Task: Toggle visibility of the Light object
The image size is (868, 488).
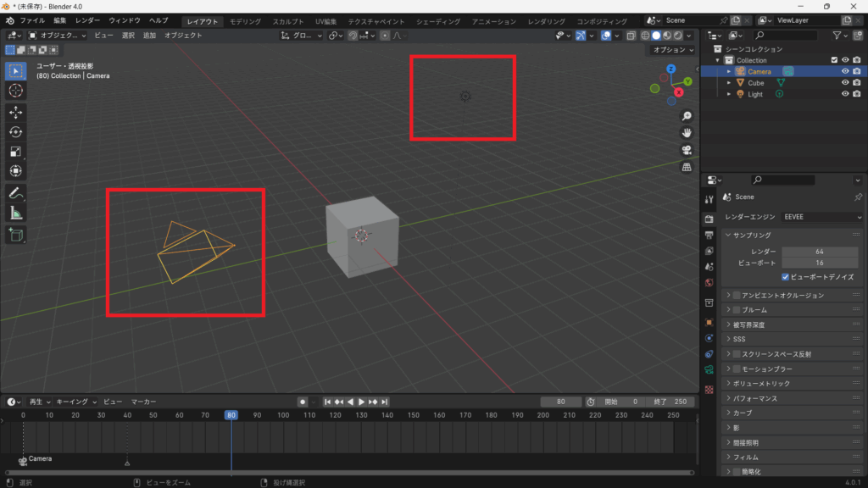Action: pos(845,94)
